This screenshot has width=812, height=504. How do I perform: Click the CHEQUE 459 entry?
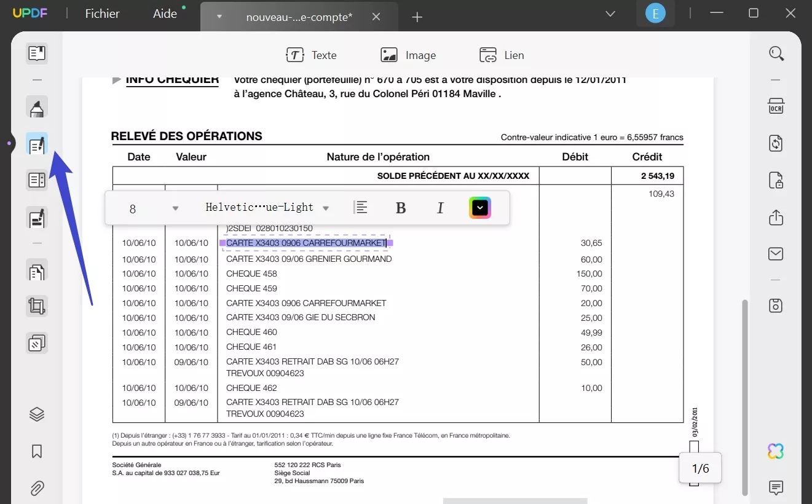251,288
